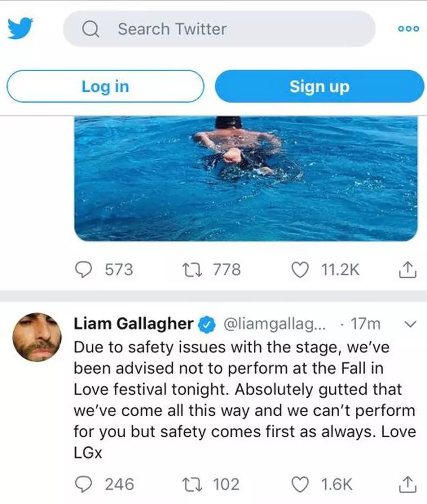The image size is (427, 504).
Task: Expand the dropdown arrow on Liam Gallagher's tweet
Action: click(410, 324)
